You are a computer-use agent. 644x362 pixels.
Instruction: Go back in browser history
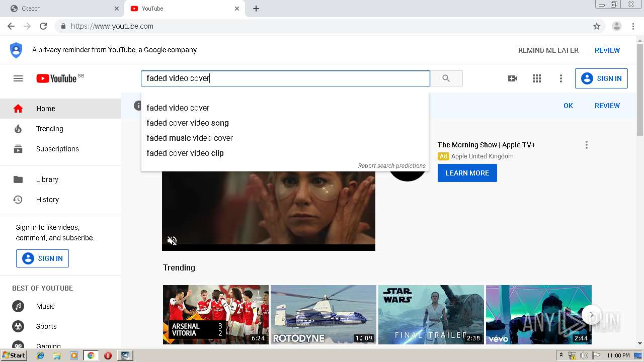11,26
